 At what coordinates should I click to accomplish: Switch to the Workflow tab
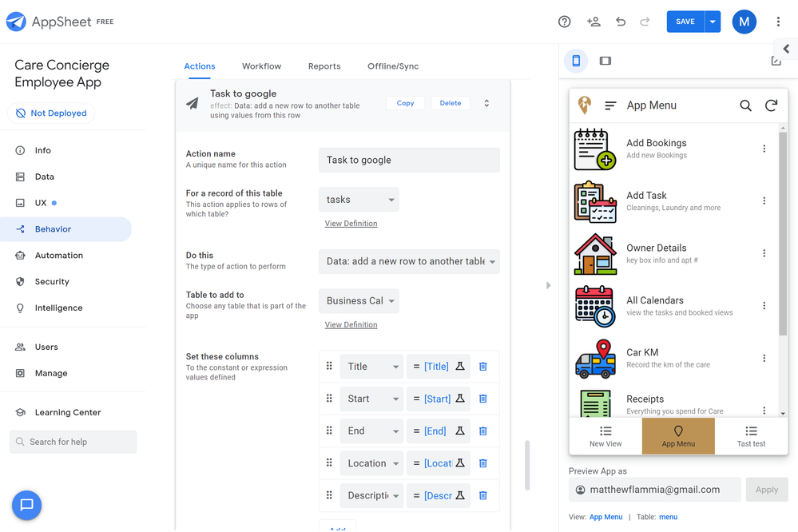click(x=261, y=66)
